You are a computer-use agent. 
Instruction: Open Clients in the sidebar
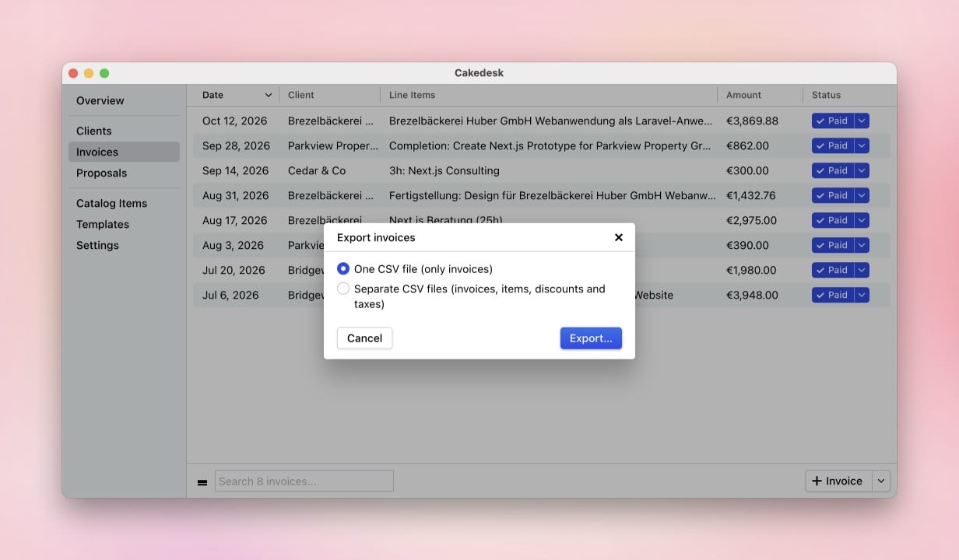(x=93, y=131)
